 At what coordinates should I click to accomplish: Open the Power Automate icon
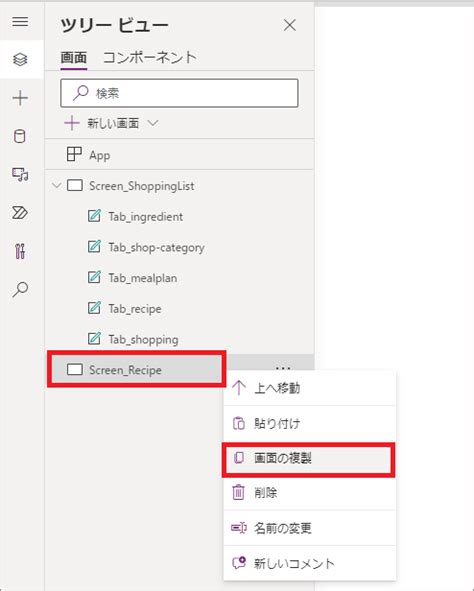20,213
